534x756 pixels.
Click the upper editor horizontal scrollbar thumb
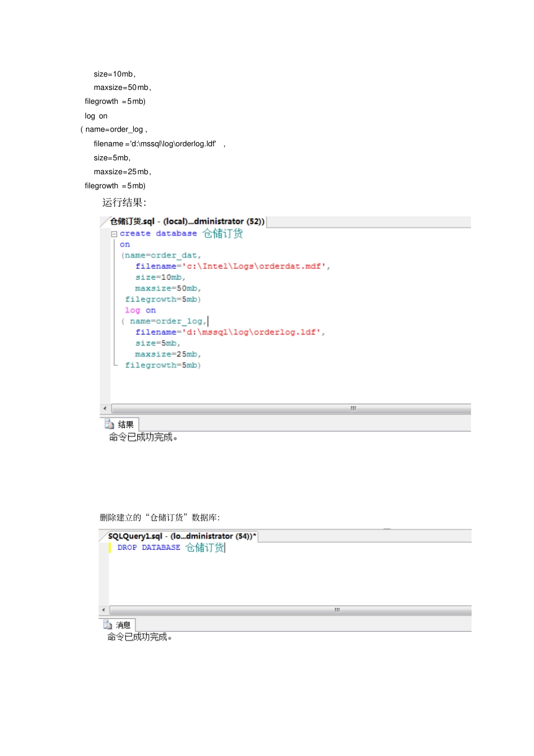(291, 408)
